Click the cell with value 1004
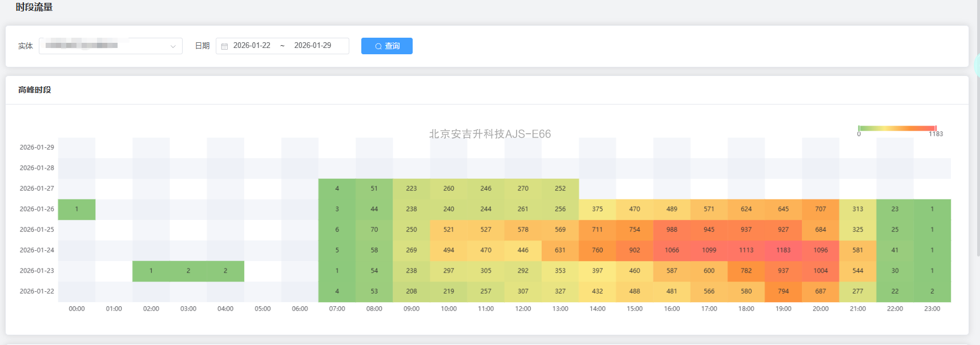980x345 pixels. (820, 271)
